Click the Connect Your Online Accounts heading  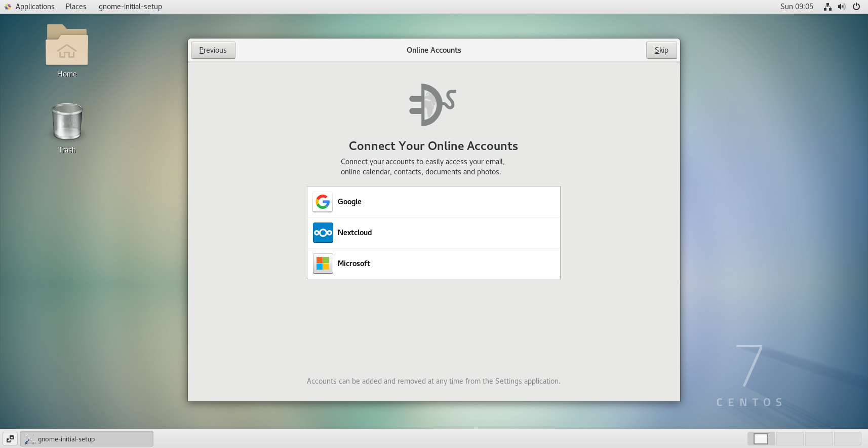point(433,146)
